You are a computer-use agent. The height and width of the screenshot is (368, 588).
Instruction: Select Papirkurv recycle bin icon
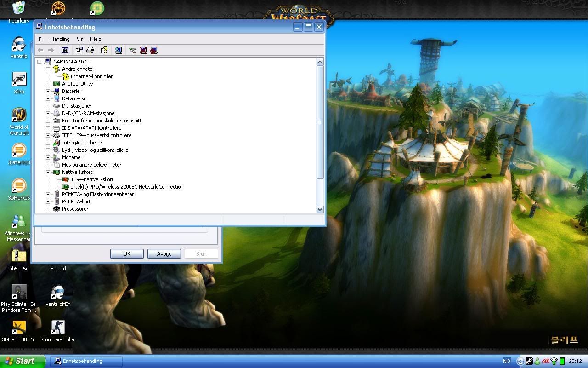pos(19,12)
